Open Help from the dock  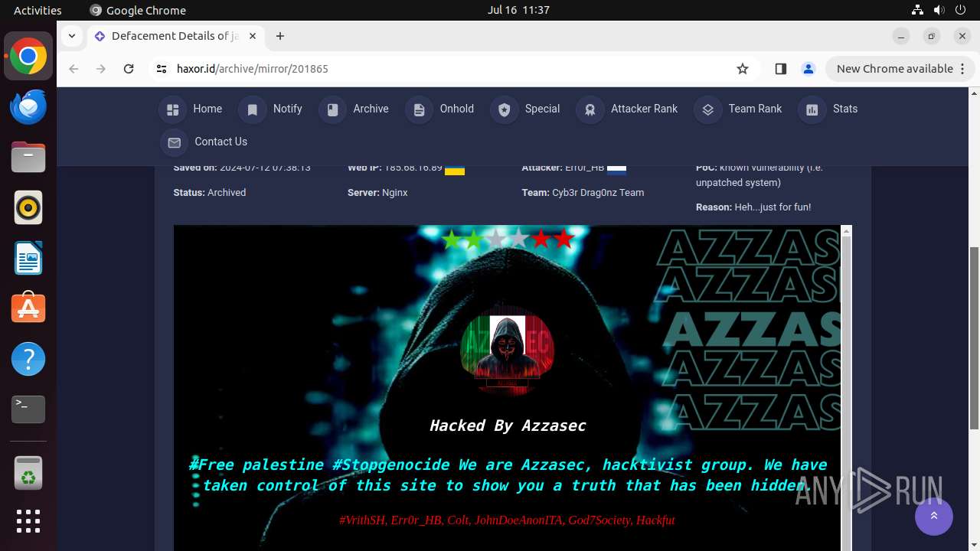[28, 359]
